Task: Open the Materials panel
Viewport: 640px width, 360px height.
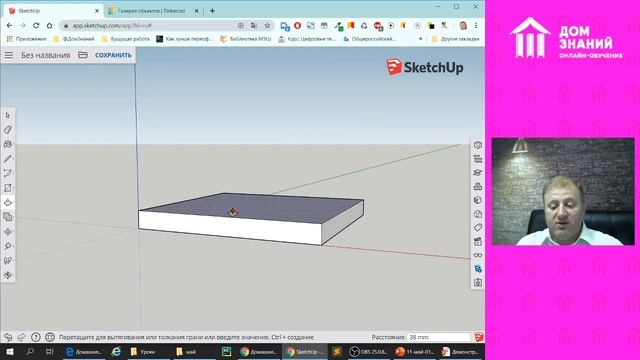Action: 478,200
